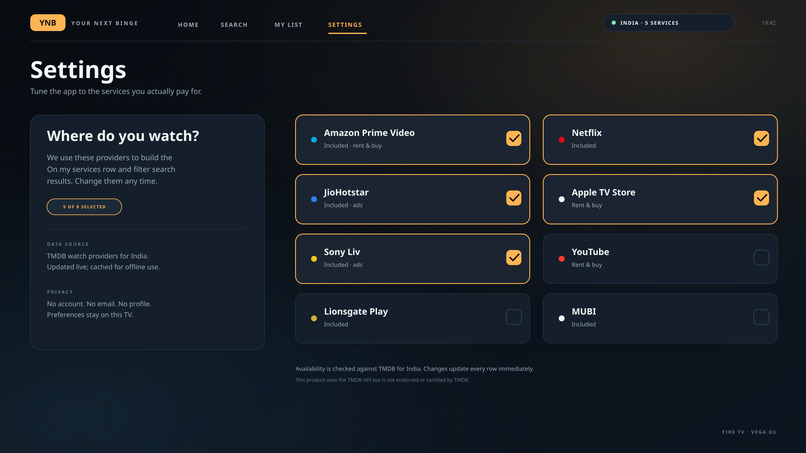
Task: Uncheck the Apple TV Store checkbox
Action: pyautogui.click(x=761, y=198)
